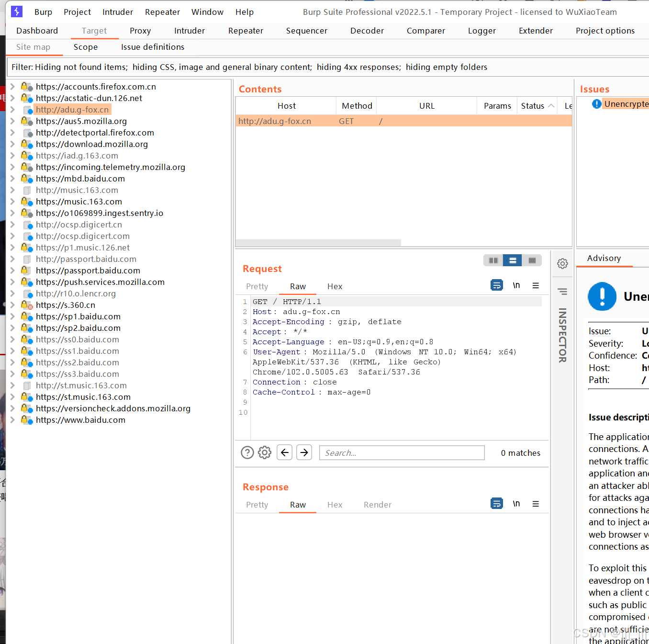Image resolution: width=649 pixels, height=644 pixels.
Task: Select side-by-side request/response layout icon
Action: click(493, 260)
